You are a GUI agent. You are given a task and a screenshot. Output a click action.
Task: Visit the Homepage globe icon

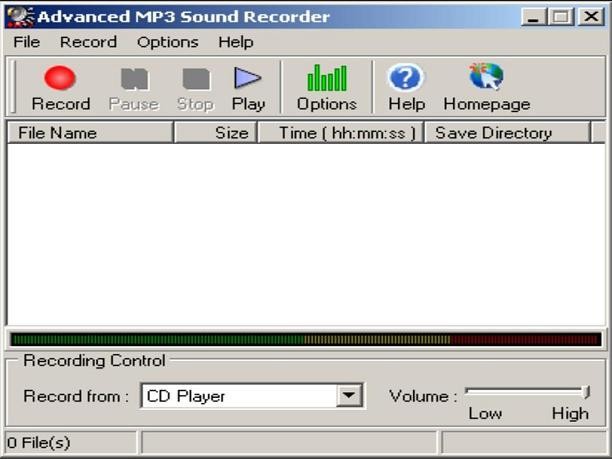[487, 87]
